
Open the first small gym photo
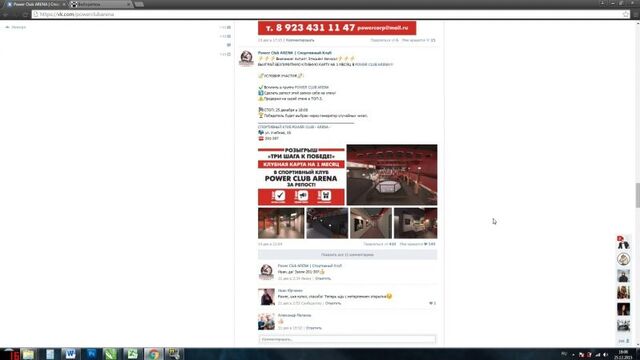(x=281, y=223)
